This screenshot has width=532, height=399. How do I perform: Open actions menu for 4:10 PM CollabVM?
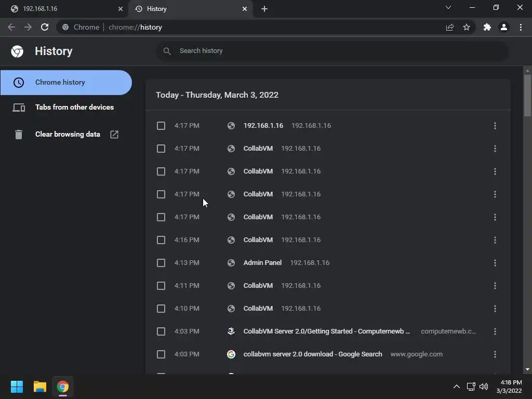point(495,309)
